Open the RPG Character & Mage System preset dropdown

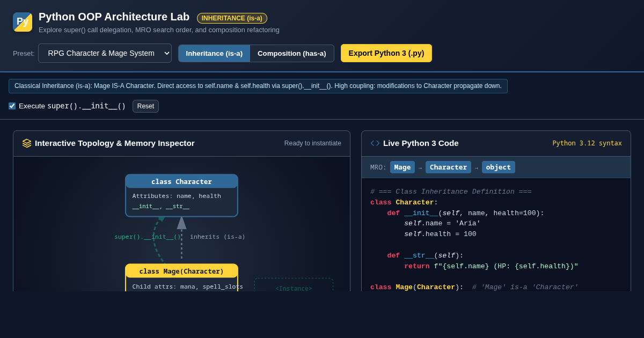105,53
